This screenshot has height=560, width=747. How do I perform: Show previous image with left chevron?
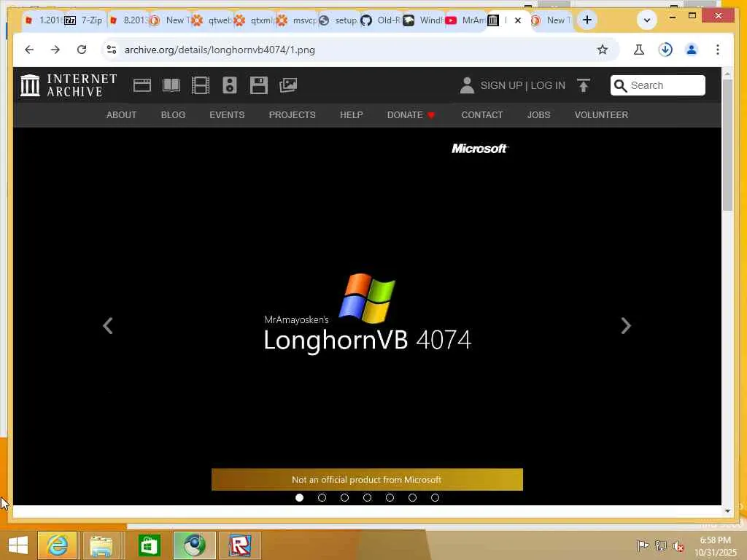(x=108, y=326)
